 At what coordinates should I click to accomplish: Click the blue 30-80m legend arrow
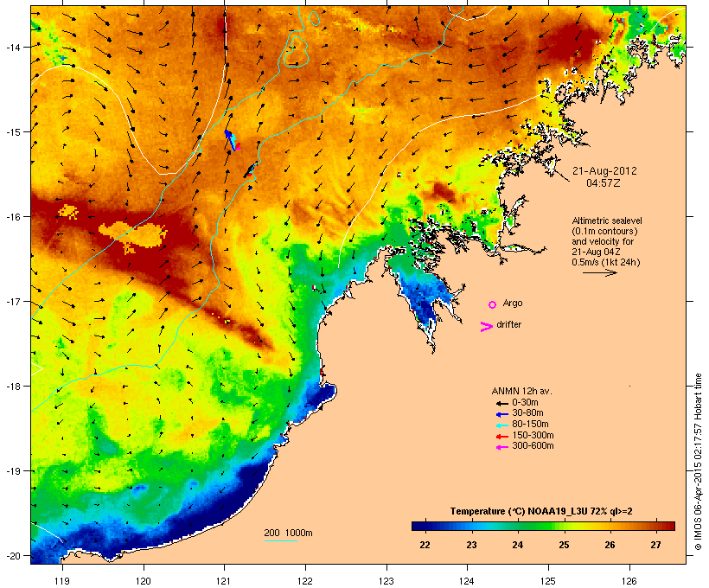[x=501, y=414]
